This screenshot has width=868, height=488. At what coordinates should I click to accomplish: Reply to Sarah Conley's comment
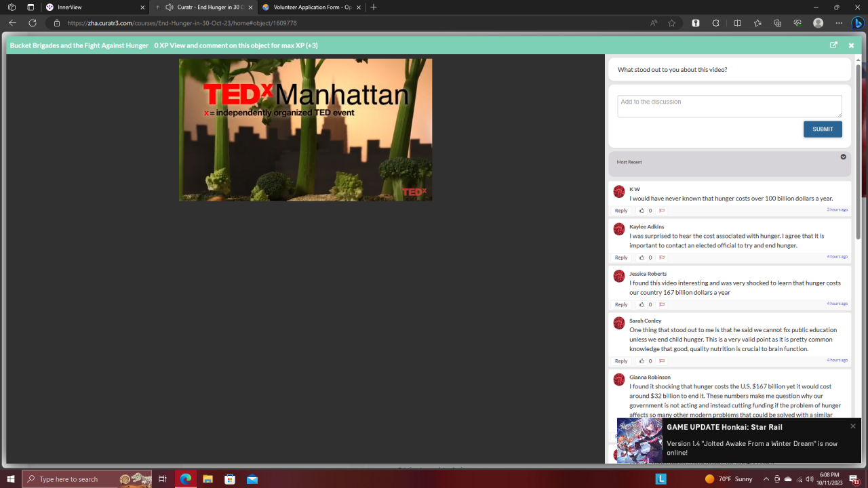tap(621, 361)
